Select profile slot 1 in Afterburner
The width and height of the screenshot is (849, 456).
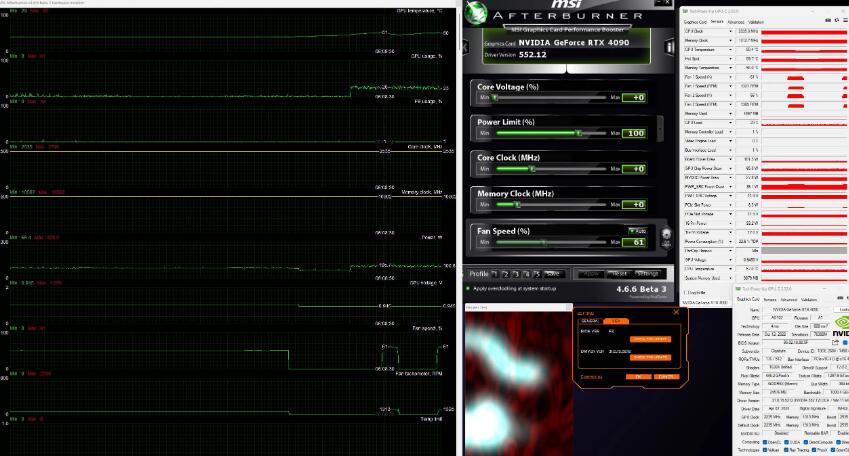tap(496, 273)
